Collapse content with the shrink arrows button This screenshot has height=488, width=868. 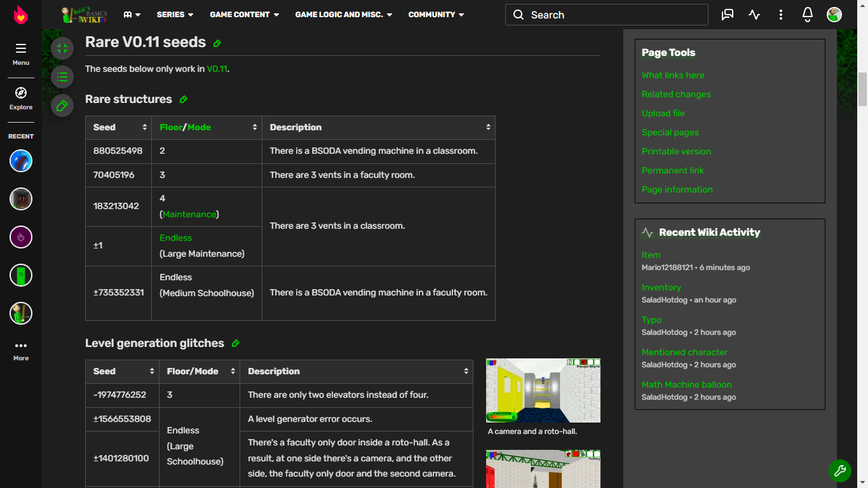pyautogui.click(x=62, y=48)
